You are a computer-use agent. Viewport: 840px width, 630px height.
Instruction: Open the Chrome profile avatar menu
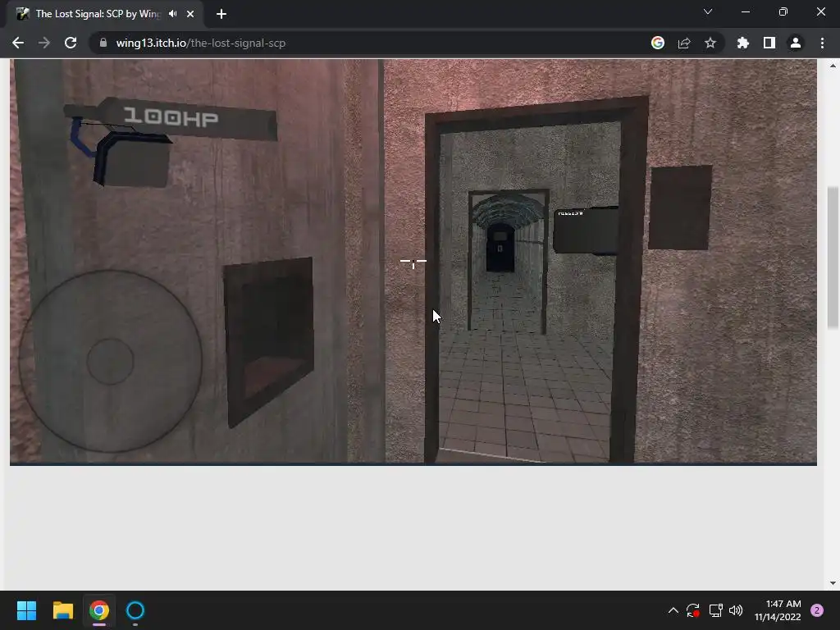(x=795, y=43)
